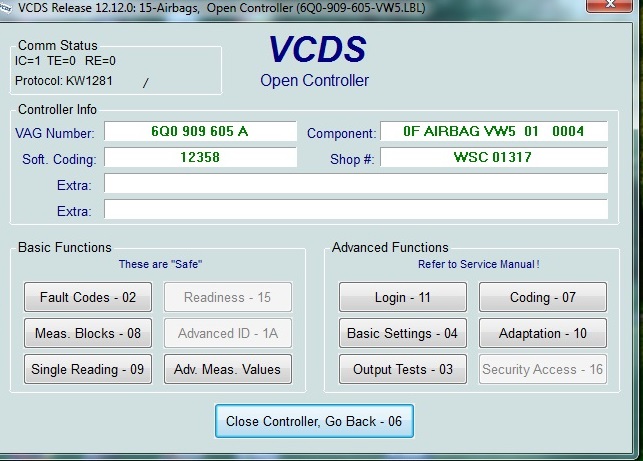This screenshot has width=643, height=461.
Task: Click the greyed Readiness - 15 button
Action: (228, 297)
